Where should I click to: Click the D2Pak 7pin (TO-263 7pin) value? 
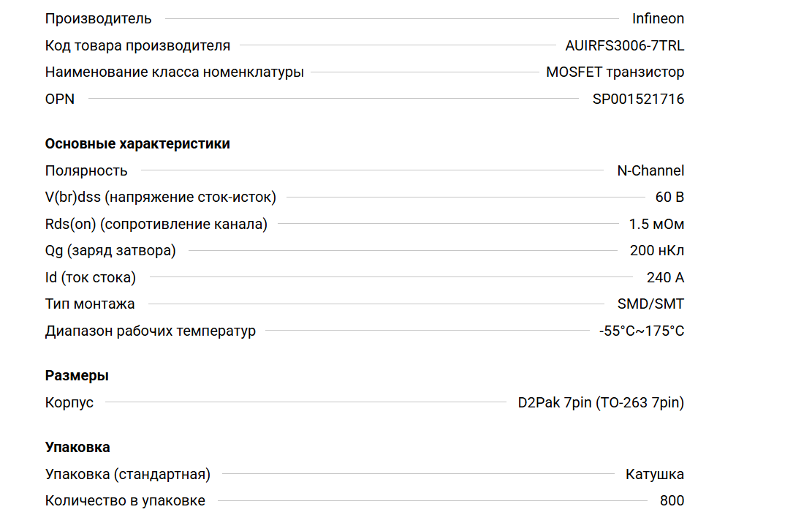601,403
